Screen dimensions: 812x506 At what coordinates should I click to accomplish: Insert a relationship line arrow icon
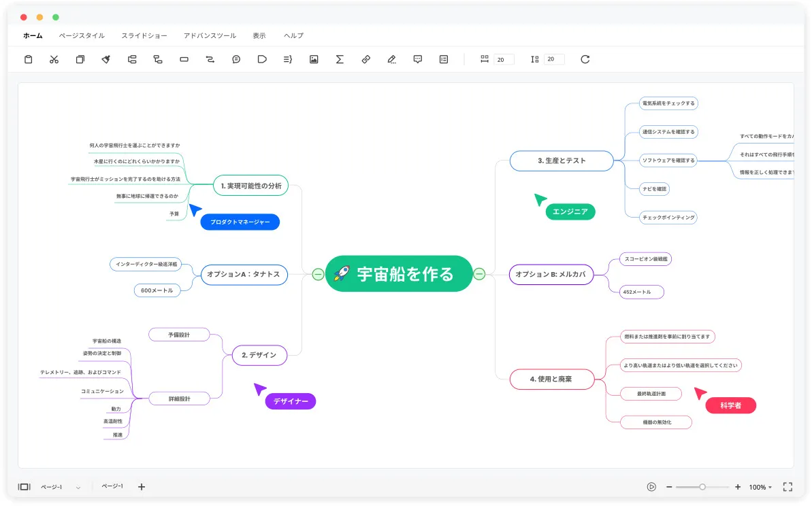(210, 59)
